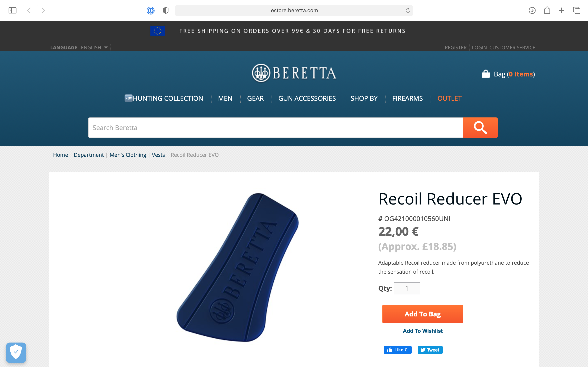Image resolution: width=588 pixels, height=367 pixels.
Task: Click the orange search magnifier button
Action: [x=480, y=128]
